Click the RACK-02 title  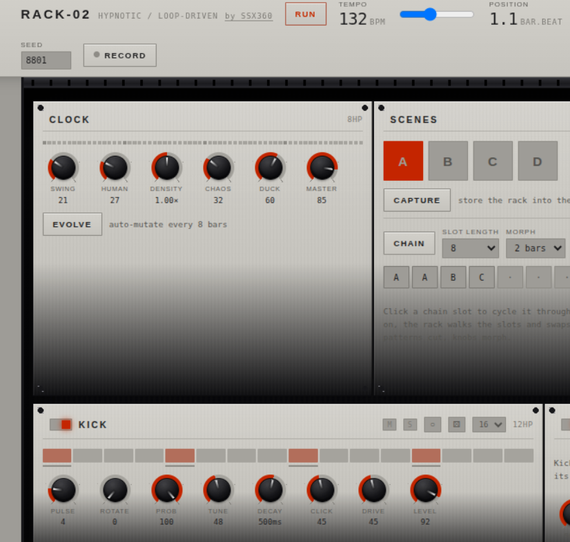55,15
